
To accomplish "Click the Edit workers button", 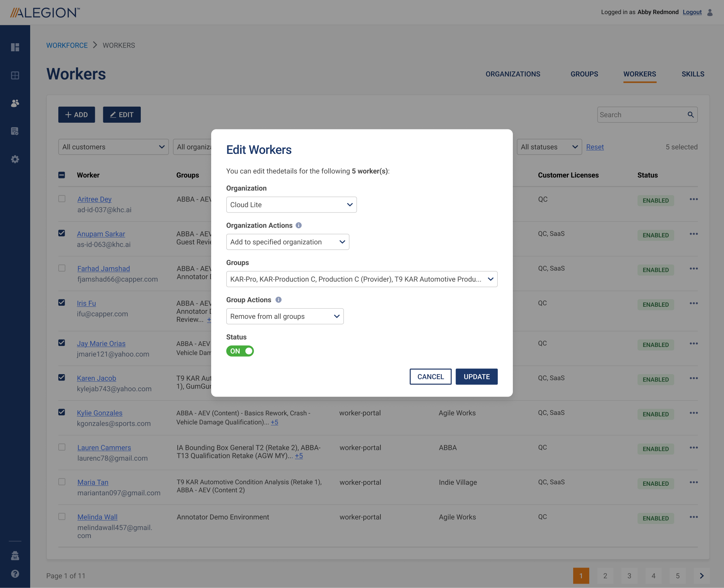I will point(122,115).
